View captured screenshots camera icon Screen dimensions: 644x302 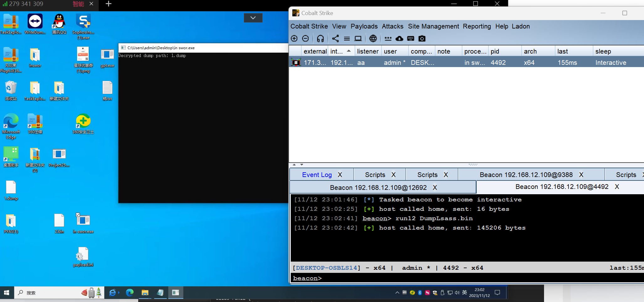coord(422,38)
